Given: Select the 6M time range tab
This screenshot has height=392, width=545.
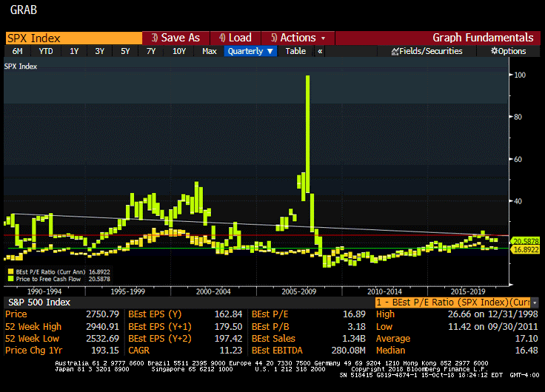Looking at the screenshot, I should pos(17,51).
